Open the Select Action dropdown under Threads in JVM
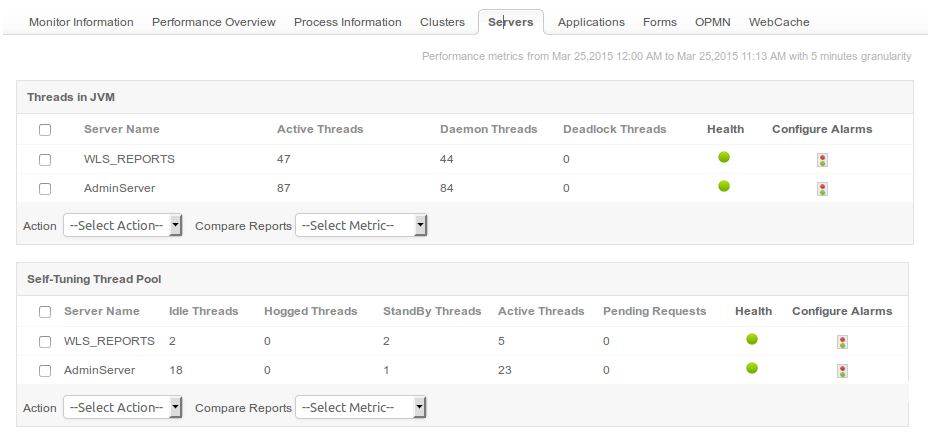Image resolution: width=928 pixels, height=440 pixels. pyautogui.click(x=122, y=226)
